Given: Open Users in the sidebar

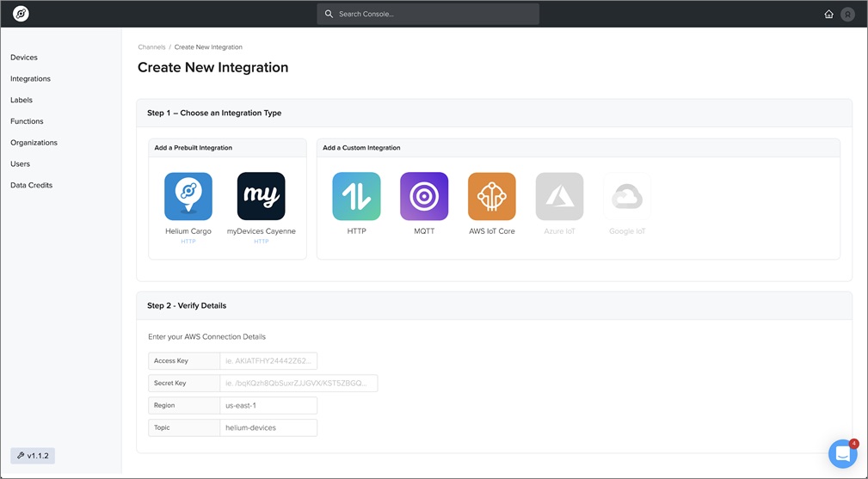Looking at the screenshot, I should pos(20,163).
